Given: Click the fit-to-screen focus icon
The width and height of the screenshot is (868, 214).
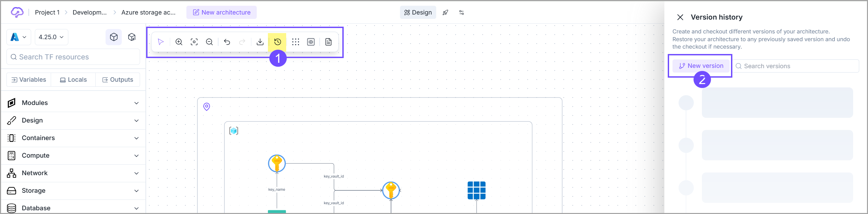Looking at the screenshot, I should pyautogui.click(x=194, y=42).
